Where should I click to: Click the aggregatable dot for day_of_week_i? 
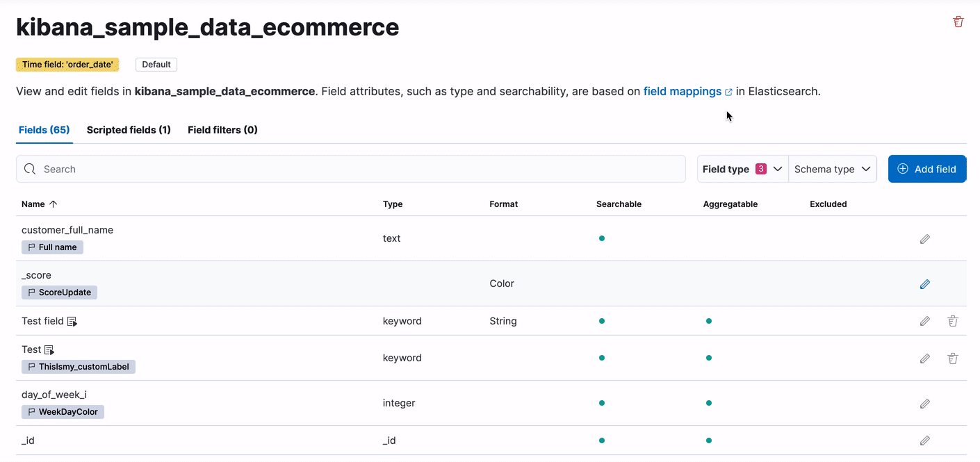click(709, 403)
